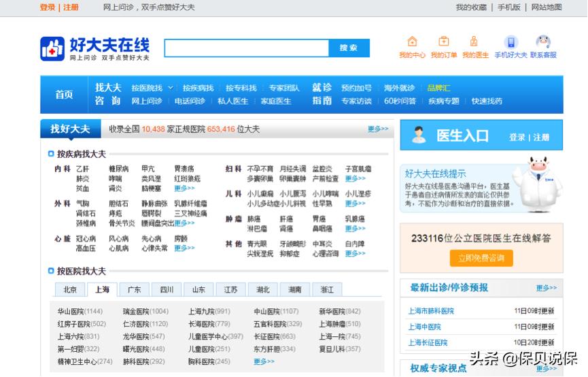The height and width of the screenshot is (377, 588).
Task: Open 联系客服 support icon
Action: coord(543,42)
